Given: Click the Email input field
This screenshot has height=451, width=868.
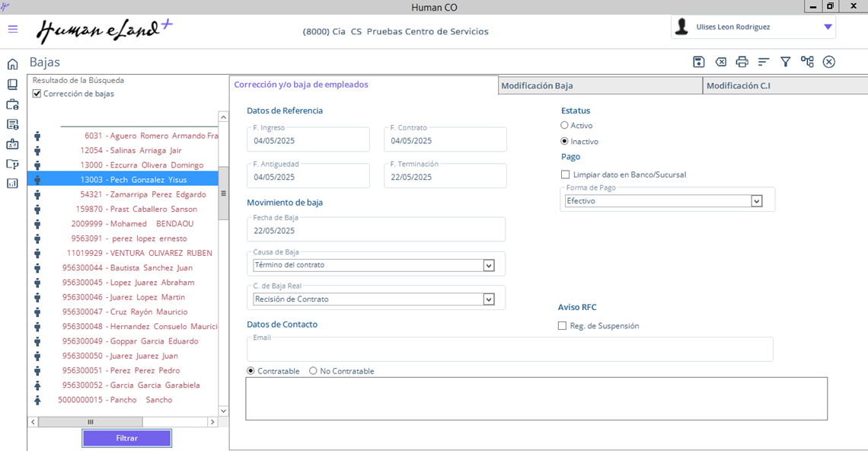Looking at the screenshot, I should (x=509, y=352).
